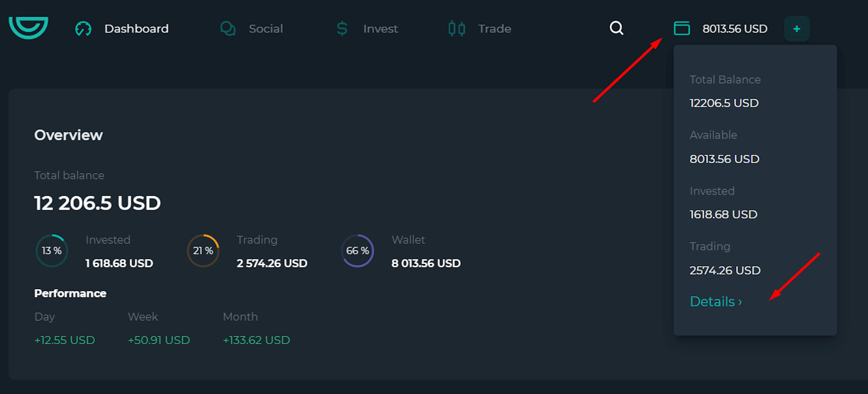Collapse the 8013.56 USD balance dropdown
This screenshot has height=394, width=868.
point(735,29)
